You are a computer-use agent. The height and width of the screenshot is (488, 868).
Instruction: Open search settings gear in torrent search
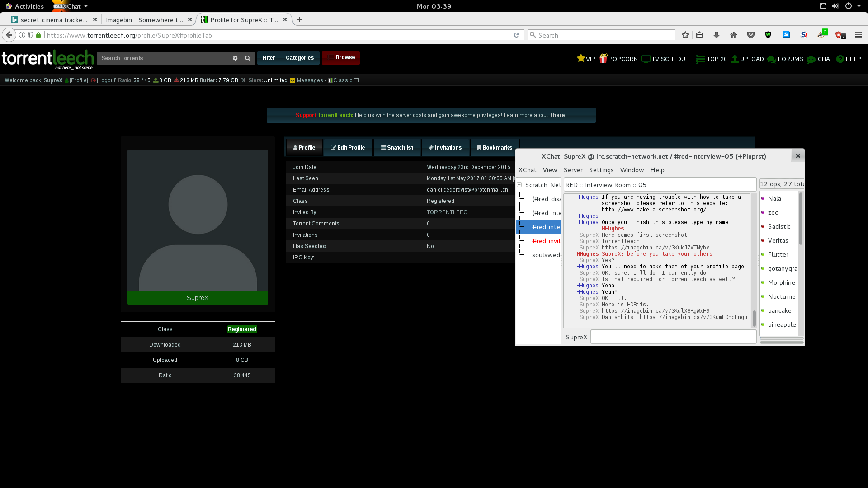point(235,58)
